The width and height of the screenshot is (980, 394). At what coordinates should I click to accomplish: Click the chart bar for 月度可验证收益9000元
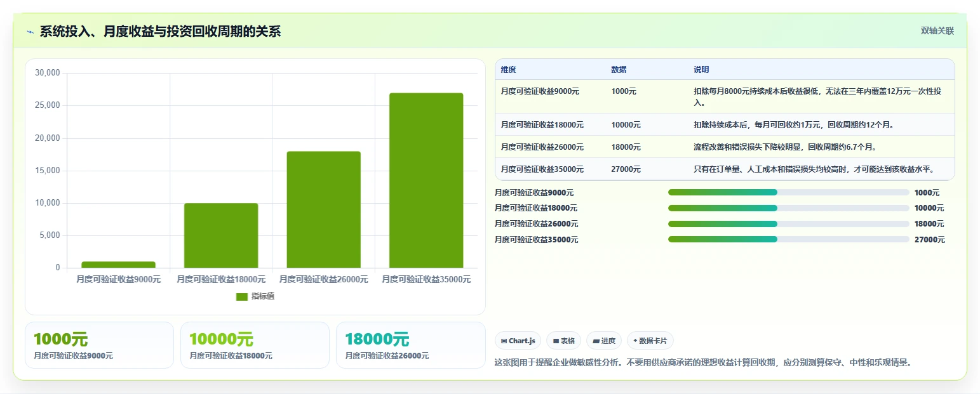[118, 265]
